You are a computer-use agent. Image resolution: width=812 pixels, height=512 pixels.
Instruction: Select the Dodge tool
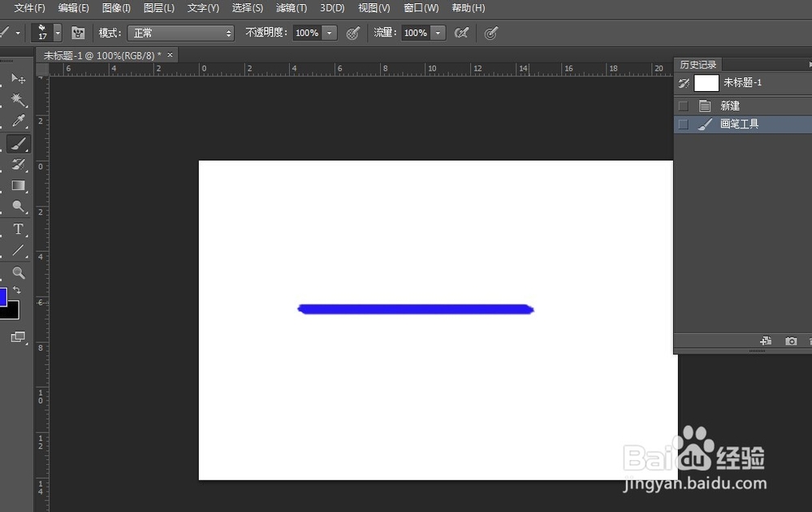coord(19,206)
